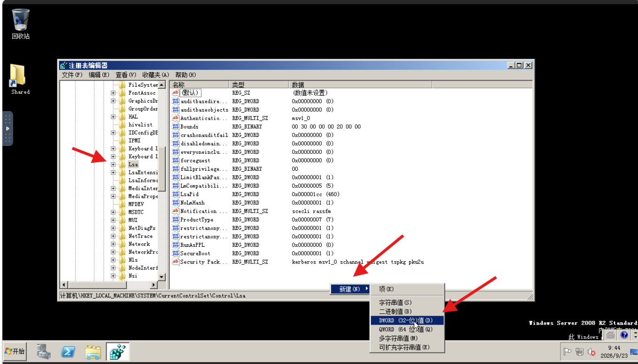
Task: Click the icon beside the crashonauditfail value
Action: coord(176,135)
